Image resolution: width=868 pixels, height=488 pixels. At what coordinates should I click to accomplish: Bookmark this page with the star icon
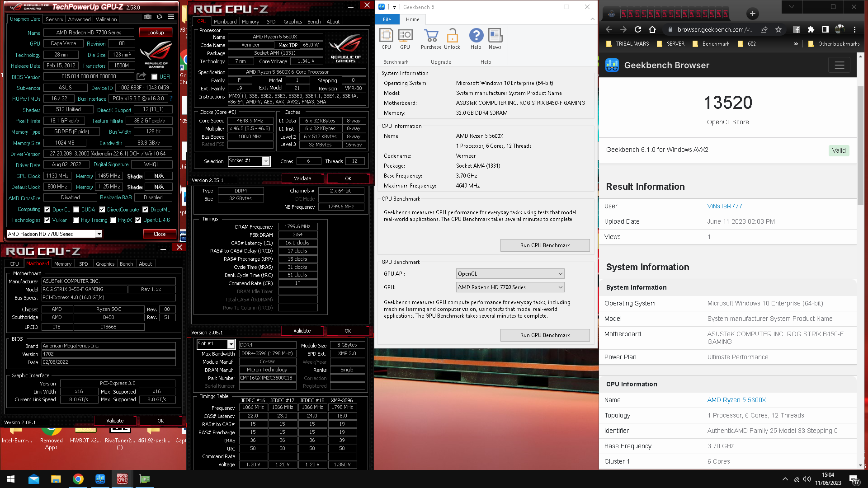[x=778, y=29]
